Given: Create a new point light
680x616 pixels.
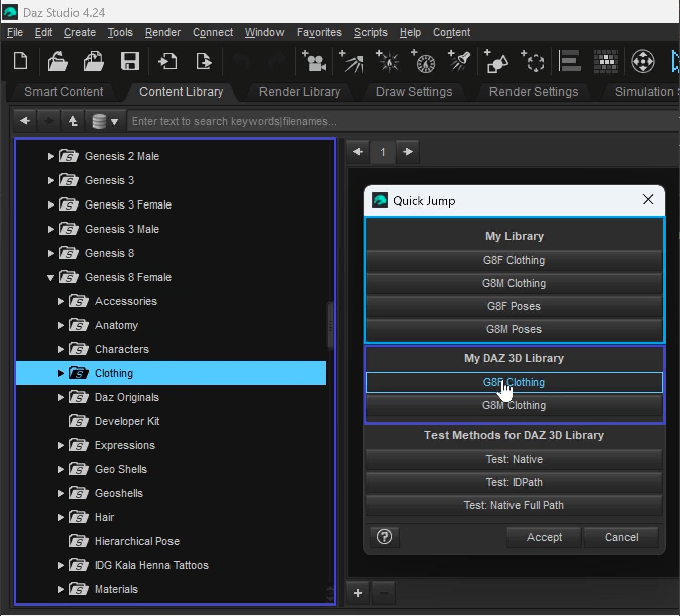Looking at the screenshot, I should [x=388, y=61].
